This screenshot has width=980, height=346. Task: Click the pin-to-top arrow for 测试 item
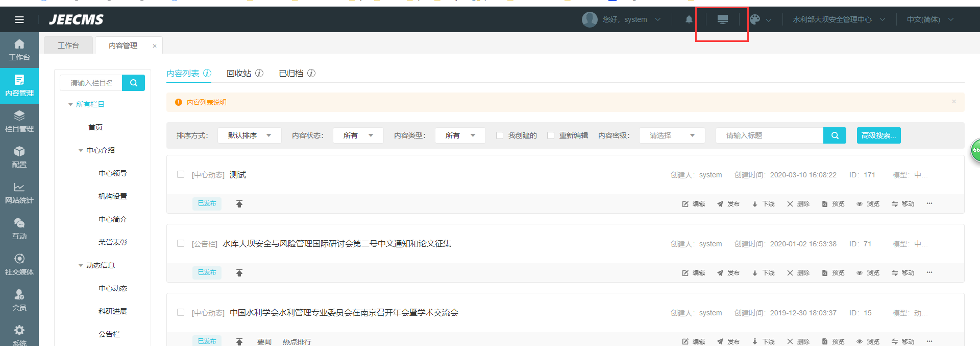(x=239, y=204)
